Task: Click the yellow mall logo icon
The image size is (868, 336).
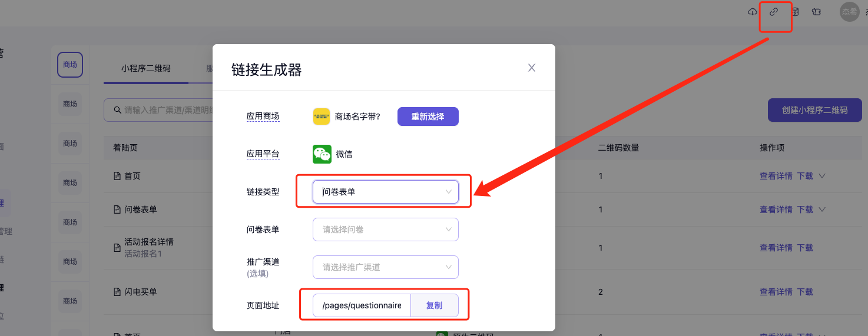Action: coord(321,117)
